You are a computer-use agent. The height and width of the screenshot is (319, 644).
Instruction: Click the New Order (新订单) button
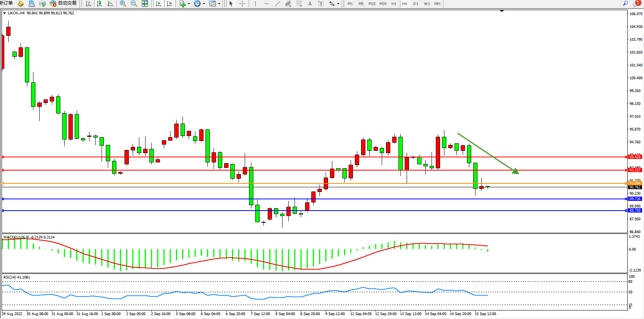point(6,3)
